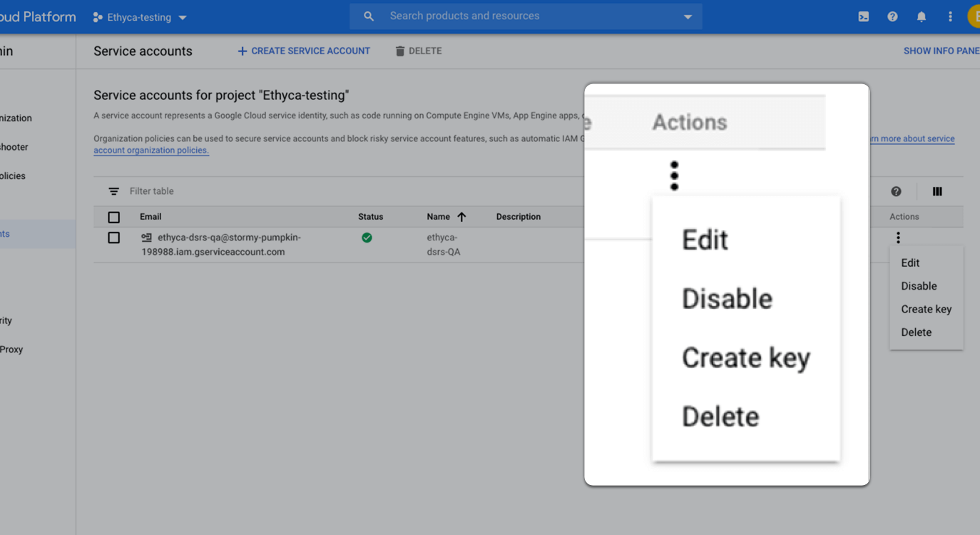Click the plus icon for Create Service Account

pyautogui.click(x=243, y=51)
